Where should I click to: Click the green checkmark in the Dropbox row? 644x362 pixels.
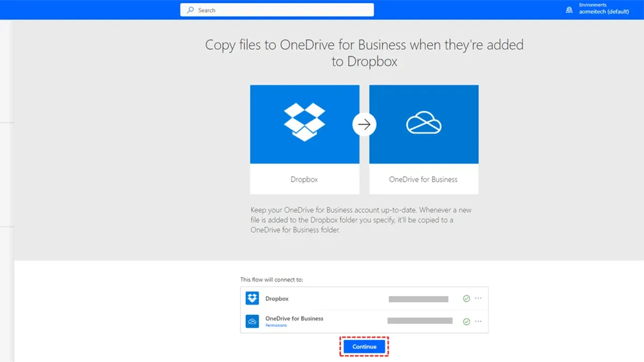click(x=466, y=299)
